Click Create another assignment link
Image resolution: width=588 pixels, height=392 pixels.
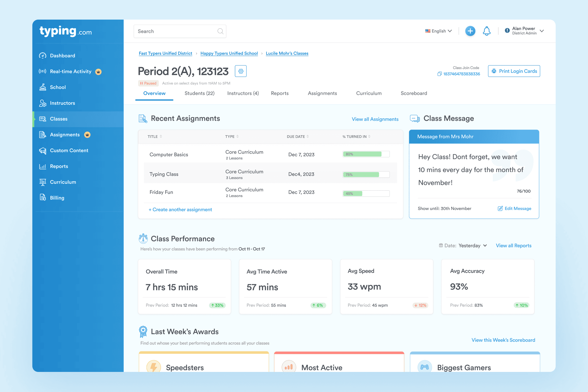point(180,209)
